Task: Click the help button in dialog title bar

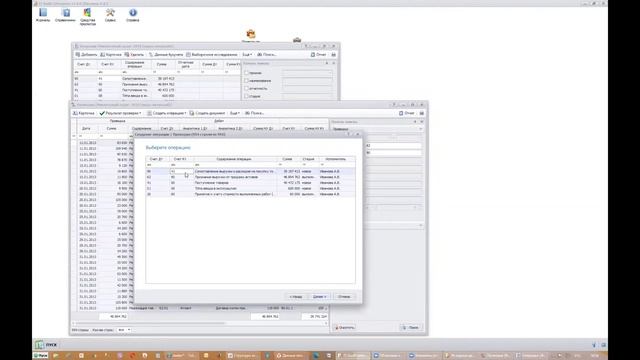Action: (x=348, y=134)
